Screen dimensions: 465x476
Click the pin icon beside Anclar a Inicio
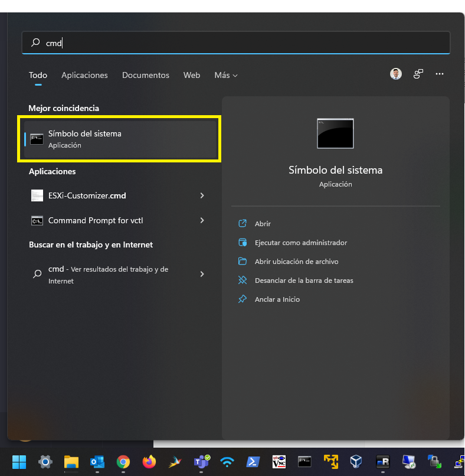243,299
